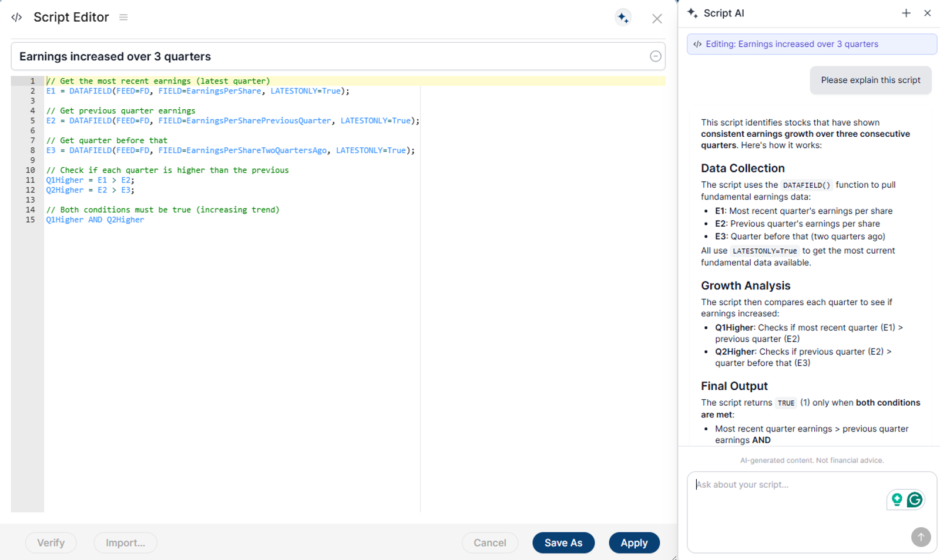Select the Editing: Earnings increased banner
Viewport: 940px width, 560px height.
[812, 44]
